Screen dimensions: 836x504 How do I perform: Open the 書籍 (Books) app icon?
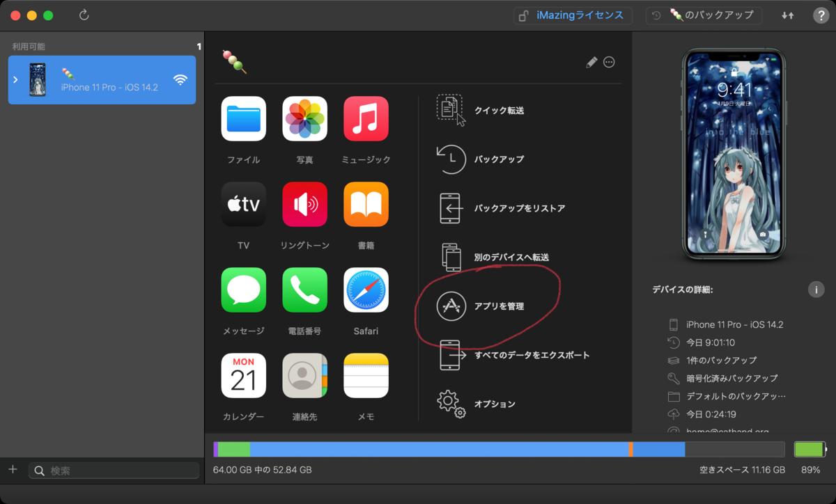(366, 204)
